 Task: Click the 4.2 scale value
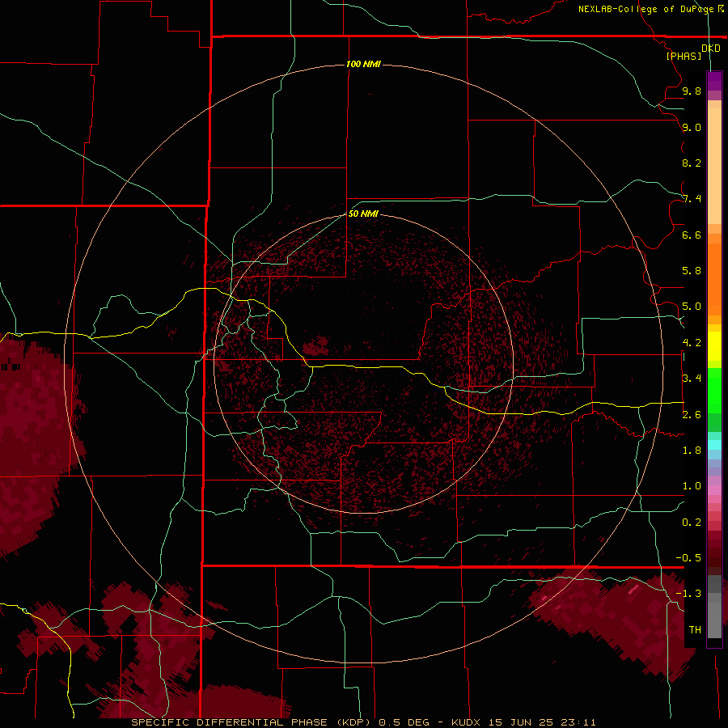[692, 343]
